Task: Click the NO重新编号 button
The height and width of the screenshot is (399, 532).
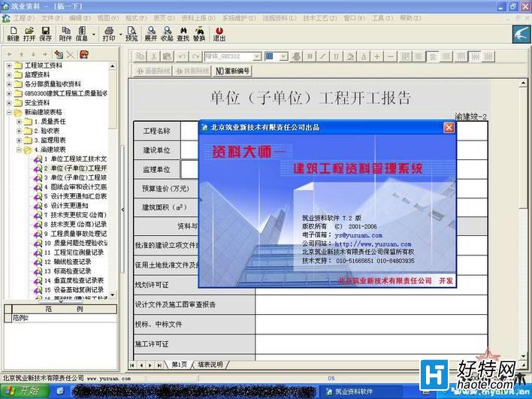Action: [x=233, y=71]
